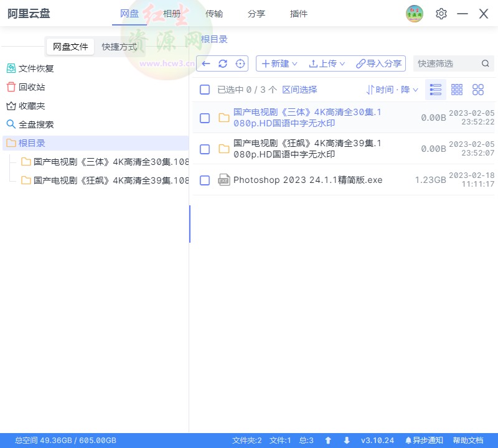Switch to list view icon
The image size is (498, 448).
point(435,90)
